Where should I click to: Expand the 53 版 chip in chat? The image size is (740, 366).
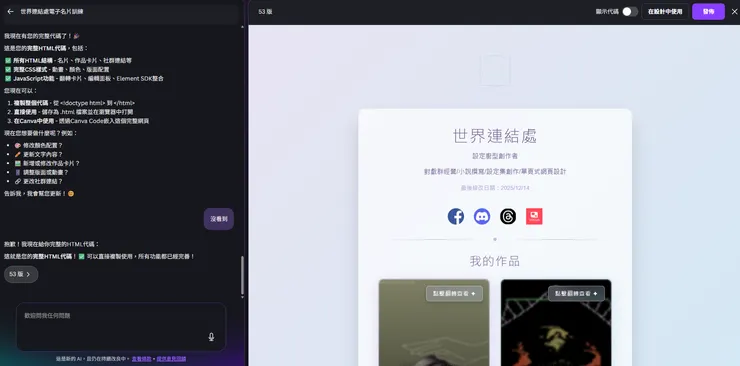(21, 274)
